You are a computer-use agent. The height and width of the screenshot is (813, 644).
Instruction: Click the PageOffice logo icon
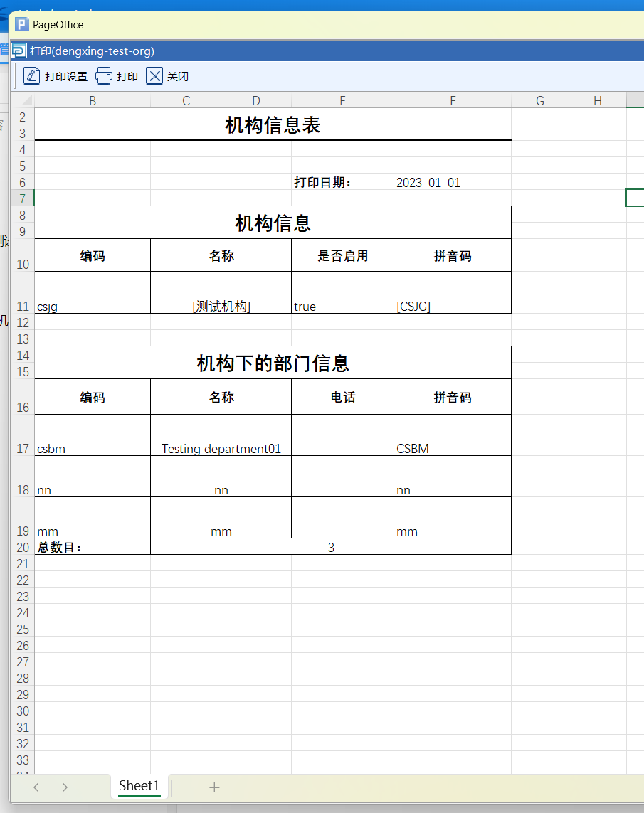(22, 25)
